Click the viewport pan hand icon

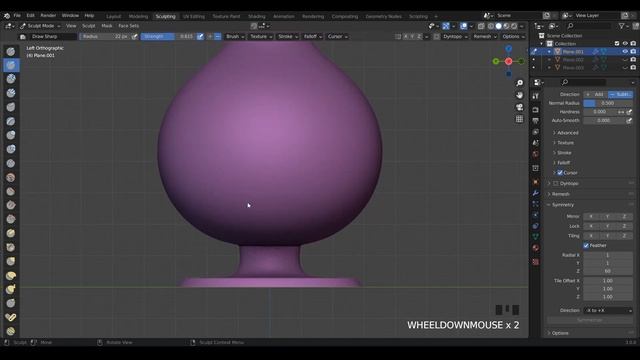(519, 95)
